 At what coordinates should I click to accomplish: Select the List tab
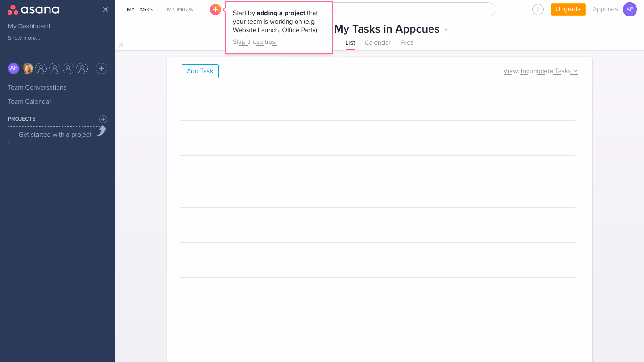click(350, 43)
